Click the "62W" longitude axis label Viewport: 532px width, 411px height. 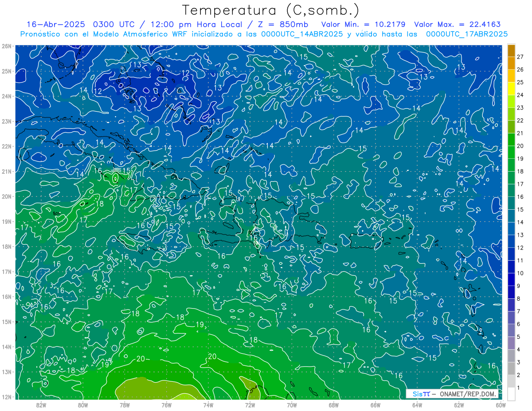tap(459, 405)
